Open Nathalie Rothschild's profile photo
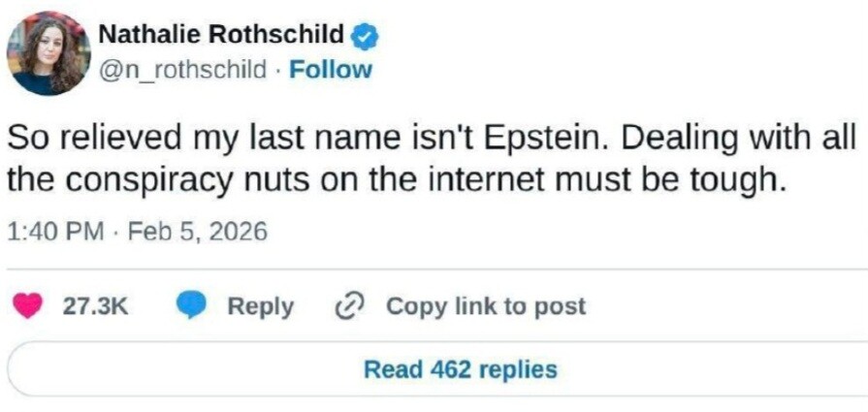Viewport: 868px width, 412px height. click(48, 52)
